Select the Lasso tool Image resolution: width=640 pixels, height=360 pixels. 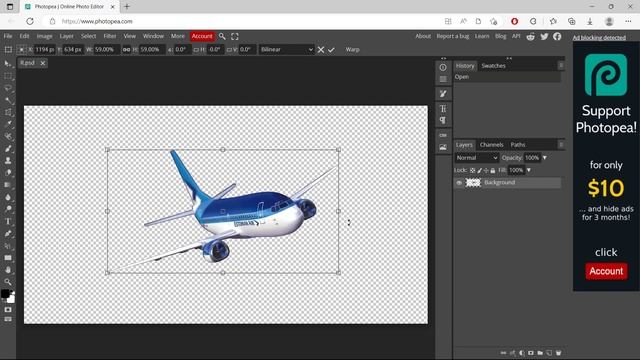tap(8, 88)
